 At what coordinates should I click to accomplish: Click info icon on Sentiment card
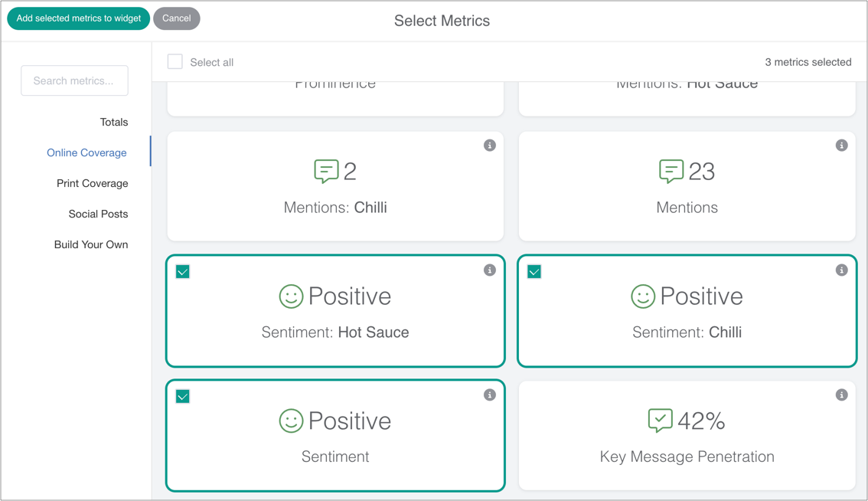(x=490, y=395)
